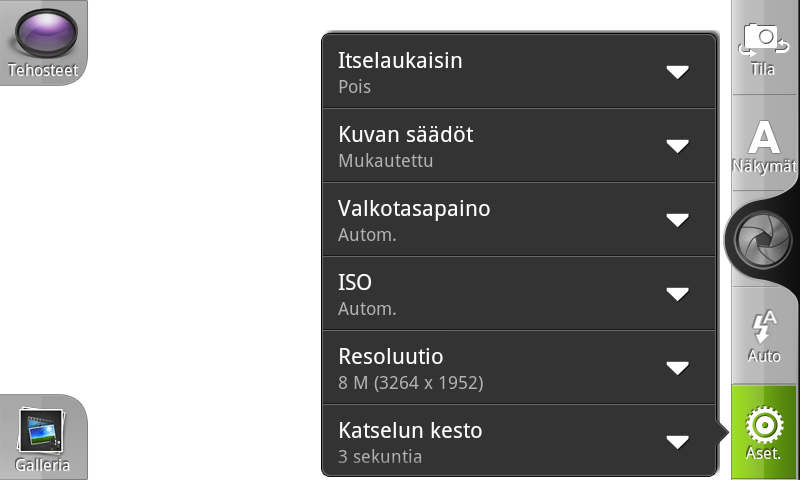Expand the ISO dropdown arrow
This screenshot has height=480, width=800.
pyautogui.click(x=678, y=294)
